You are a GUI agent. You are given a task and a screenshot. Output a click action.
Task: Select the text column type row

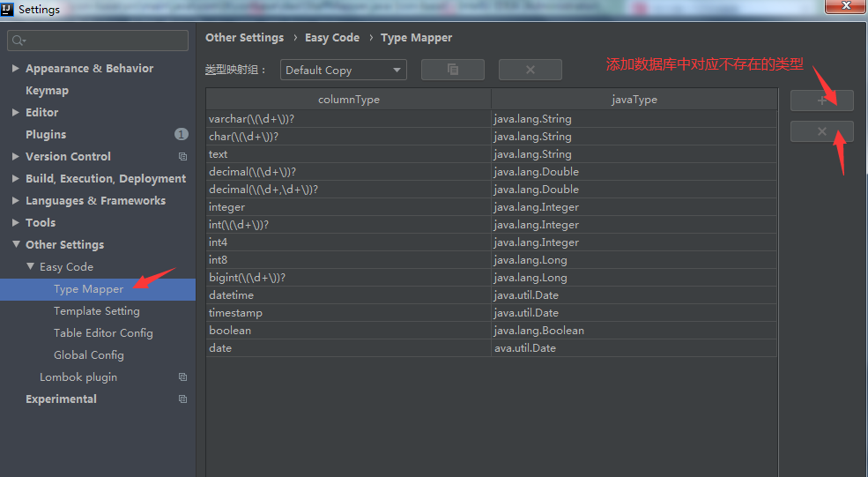[349, 154]
